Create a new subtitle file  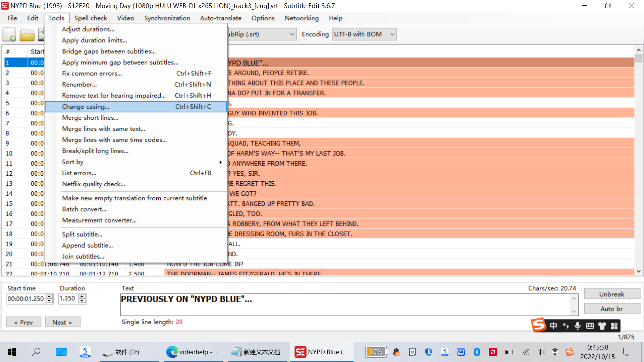point(9,34)
